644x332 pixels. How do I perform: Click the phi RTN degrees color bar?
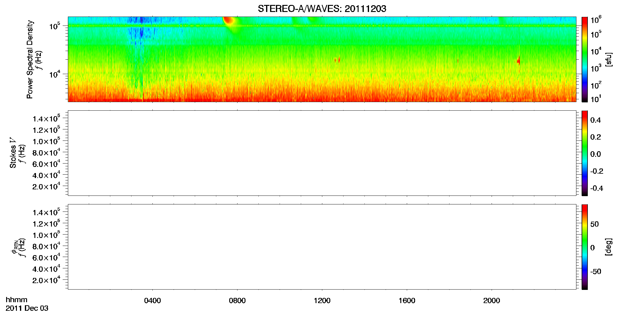click(585, 247)
